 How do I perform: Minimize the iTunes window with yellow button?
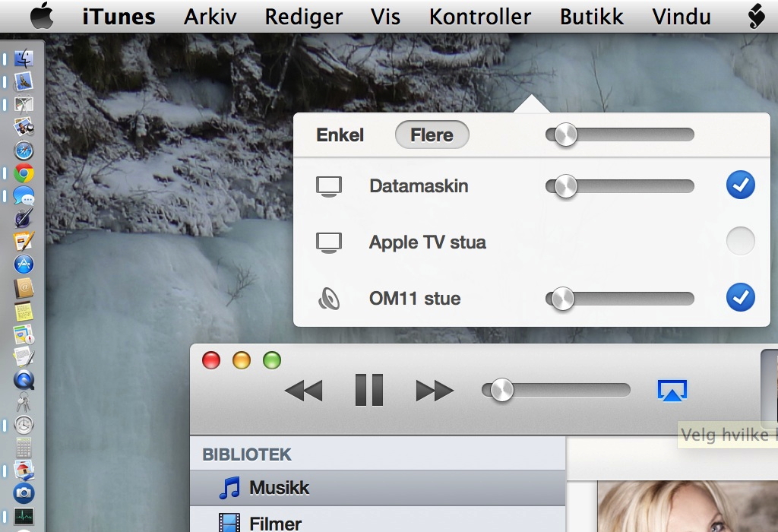(x=242, y=360)
